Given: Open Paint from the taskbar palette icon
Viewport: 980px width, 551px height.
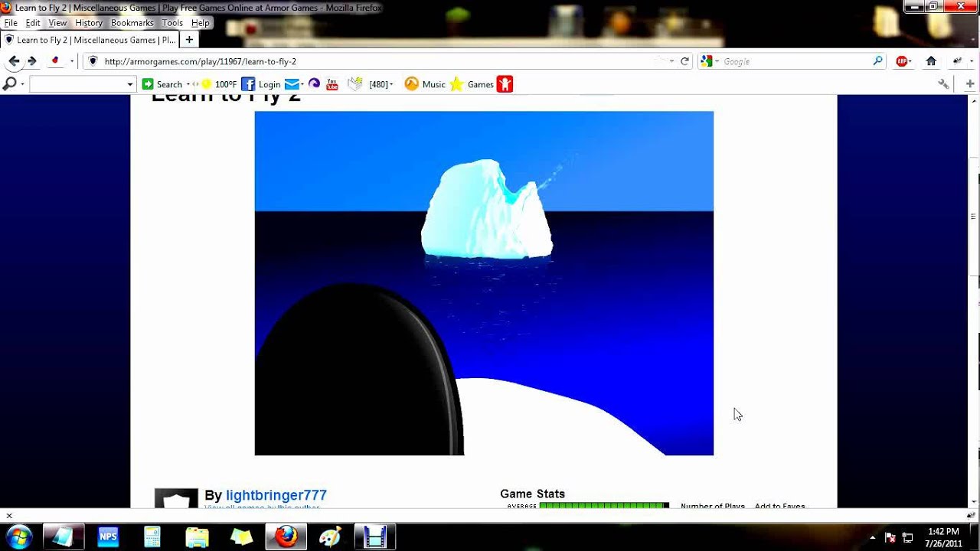Looking at the screenshot, I should tap(330, 536).
